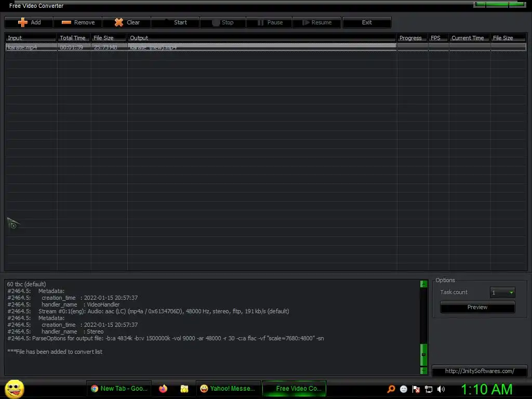Image resolution: width=532 pixels, height=399 pixels.
Task: Click the '60 tbc (default)' log line
Action: point(26,284)
